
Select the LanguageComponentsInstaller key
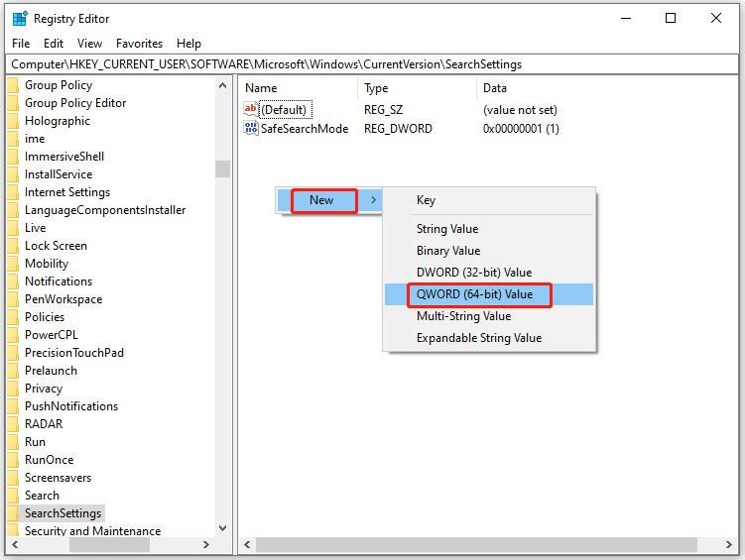pos(105,210)
